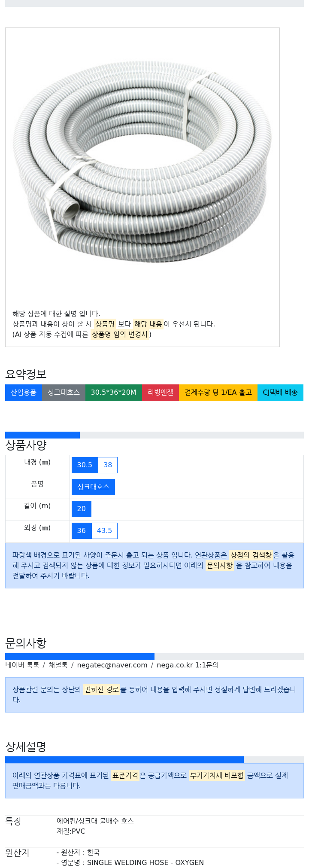Open the hose product image
Viewport: 309px width, 868px height.
pyautogui.click(x=142, y=162)
